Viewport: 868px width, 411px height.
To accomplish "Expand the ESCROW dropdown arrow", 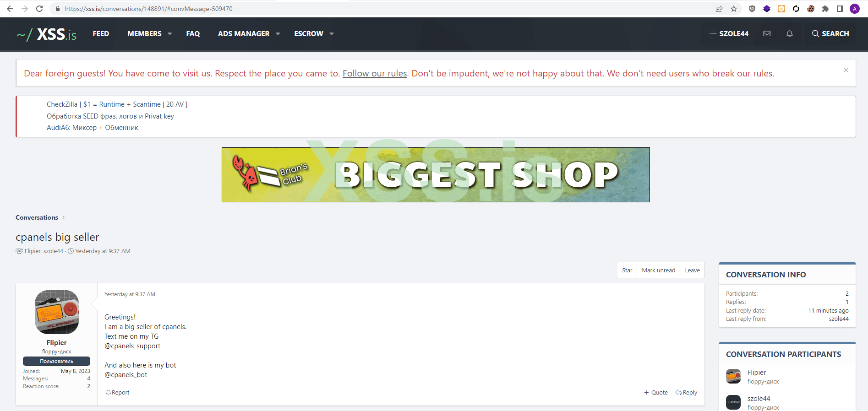I will point(332,34).
